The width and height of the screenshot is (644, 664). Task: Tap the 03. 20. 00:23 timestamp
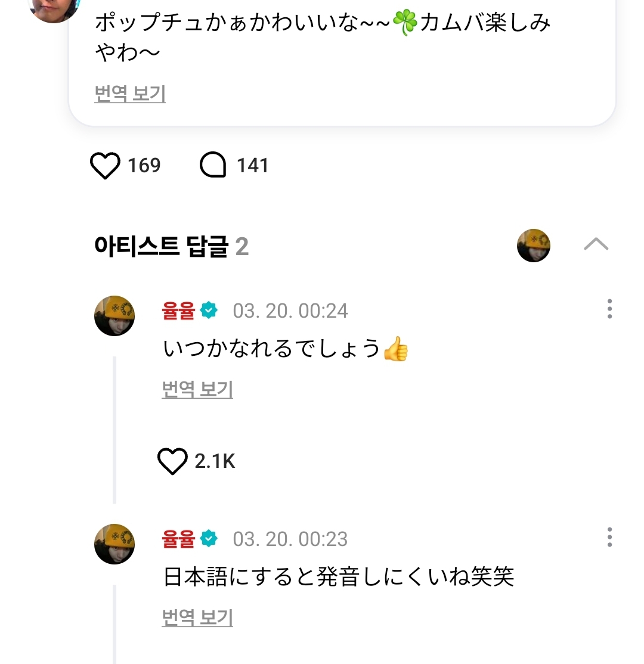(x=290, y=539)
